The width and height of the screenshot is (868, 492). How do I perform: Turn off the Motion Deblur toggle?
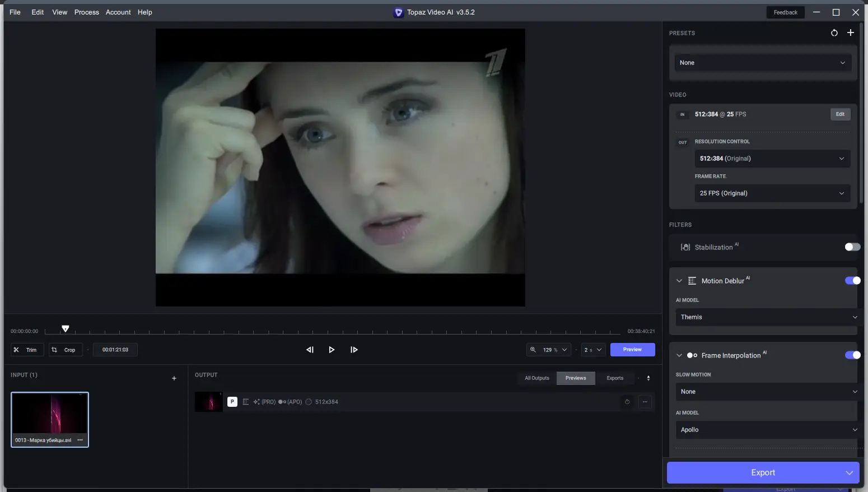[852, 281]
